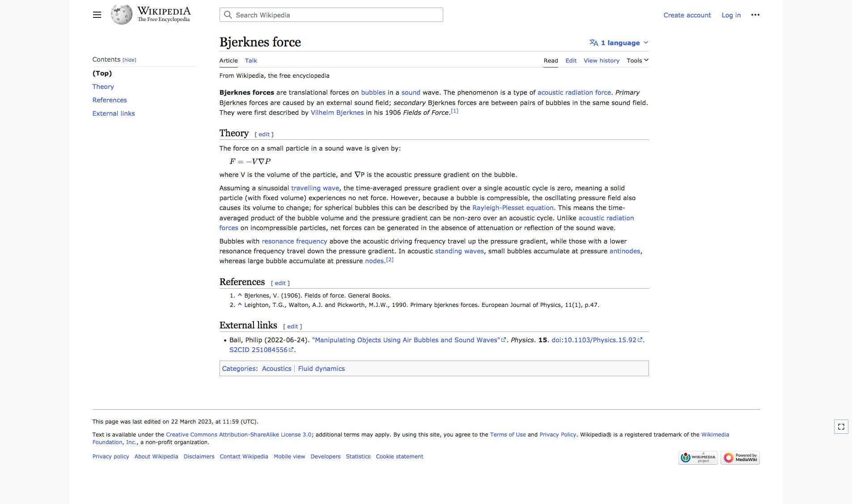Image resolution: width=852 pixels, height=504 pixels.
Task: Open the Rayleigh-Plesset equation link
Action: click(x=513, y=208)
